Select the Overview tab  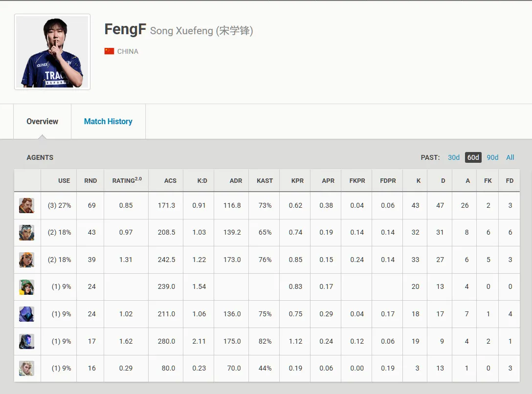tap(43, 121)
